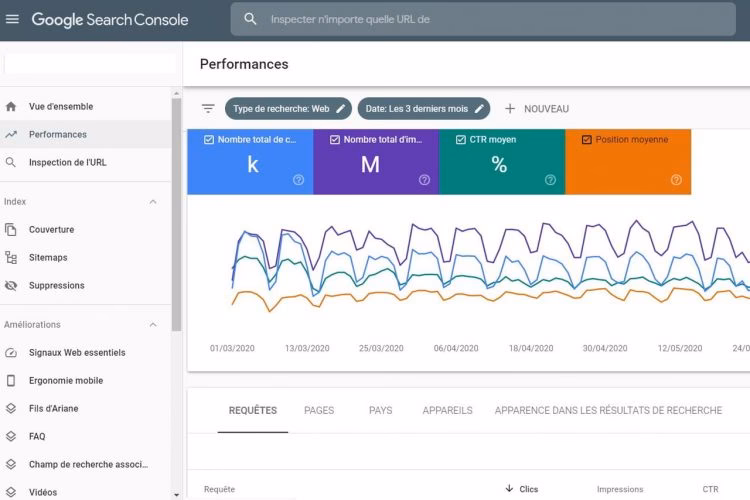
Task: Click the Vidéos layers icon
Action: [11, 492]
